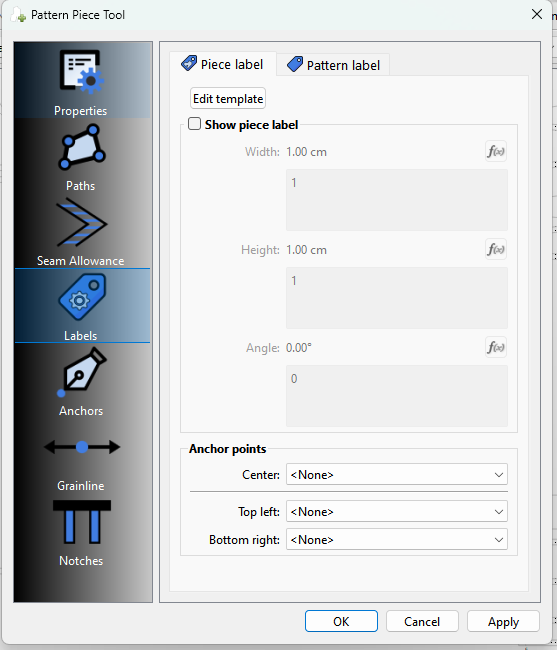Select the Paths polygon icon
557x650 pixels.
[82, 147]
